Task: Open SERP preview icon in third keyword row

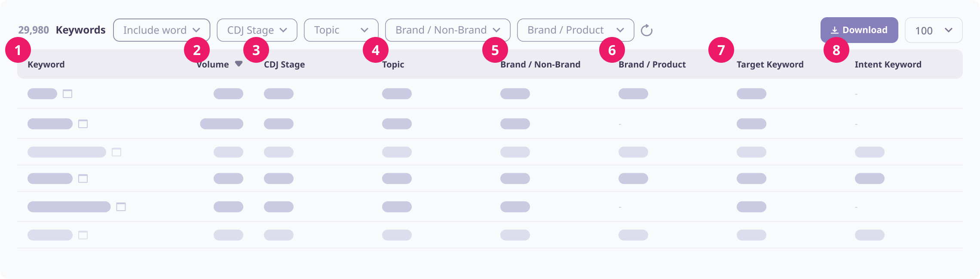Action: (116, 152)
